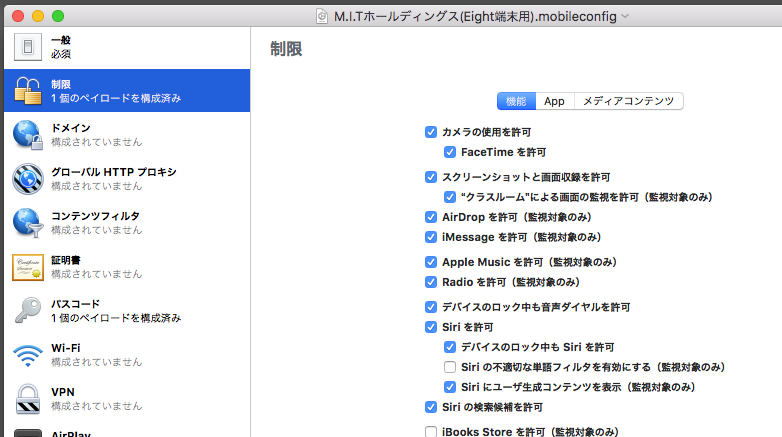Screen dimensions: 782x437
Task: Open the title bar filename dropdown chevron
Action: (x=625, y=16)
